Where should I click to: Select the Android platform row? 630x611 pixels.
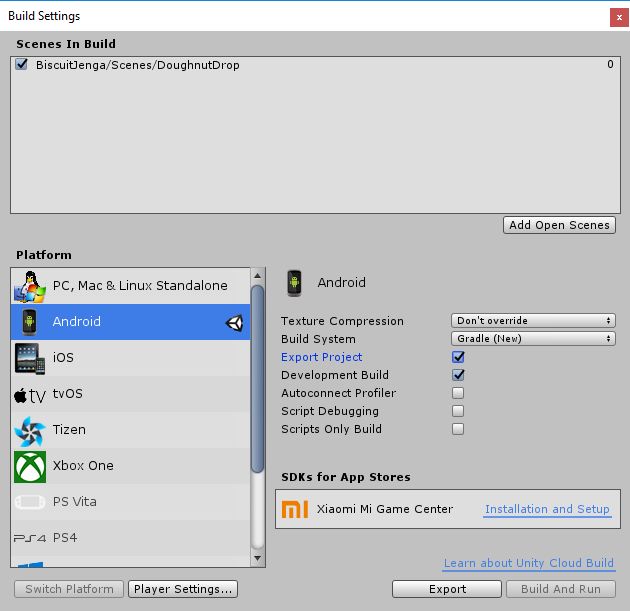tap(131, 322)
